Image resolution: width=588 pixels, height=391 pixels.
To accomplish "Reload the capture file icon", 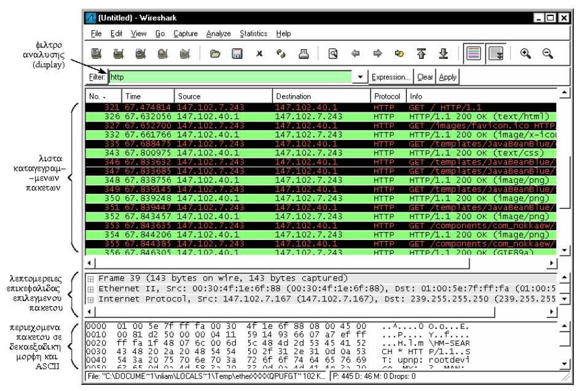I will 281,53.
